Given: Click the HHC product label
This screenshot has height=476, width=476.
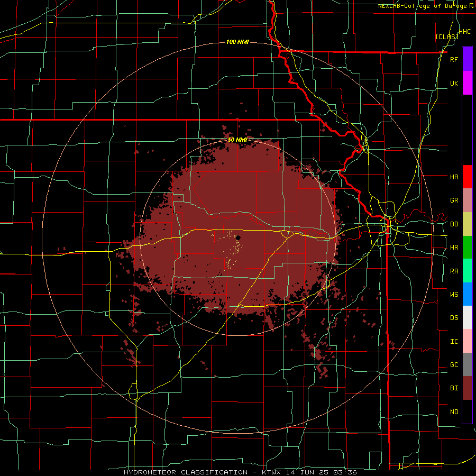Looking at the screenshot, I should (x=465, y=32).
